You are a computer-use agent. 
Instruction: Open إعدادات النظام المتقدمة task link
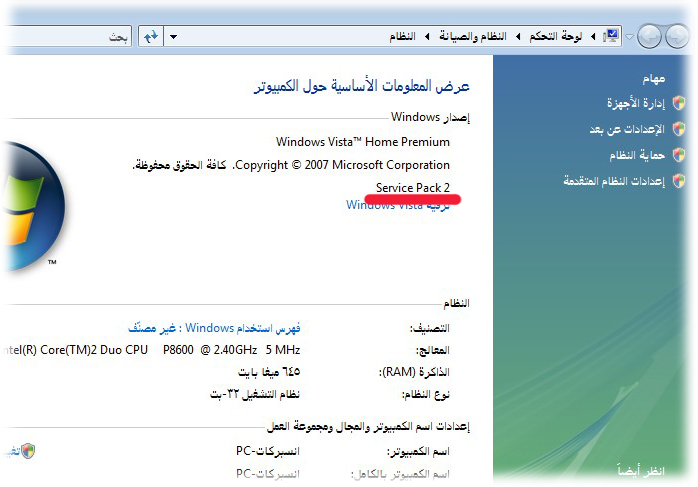[x=614, y=181]
